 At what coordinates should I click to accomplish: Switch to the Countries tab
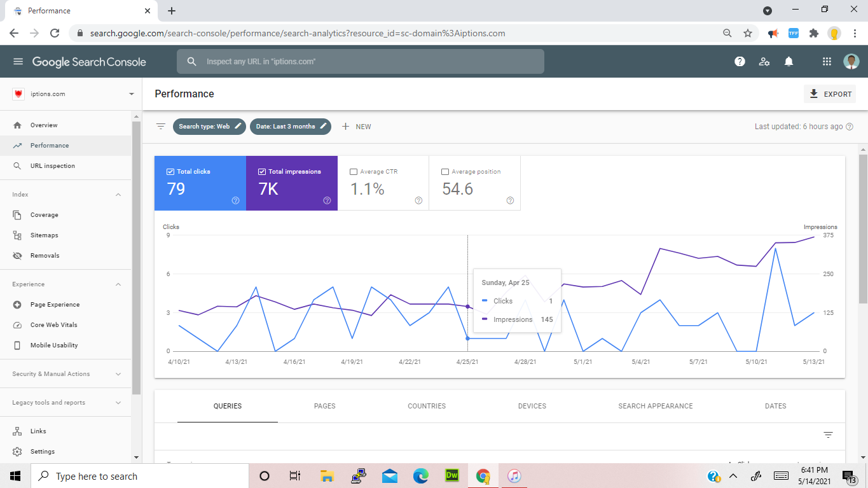pos(427,406)
